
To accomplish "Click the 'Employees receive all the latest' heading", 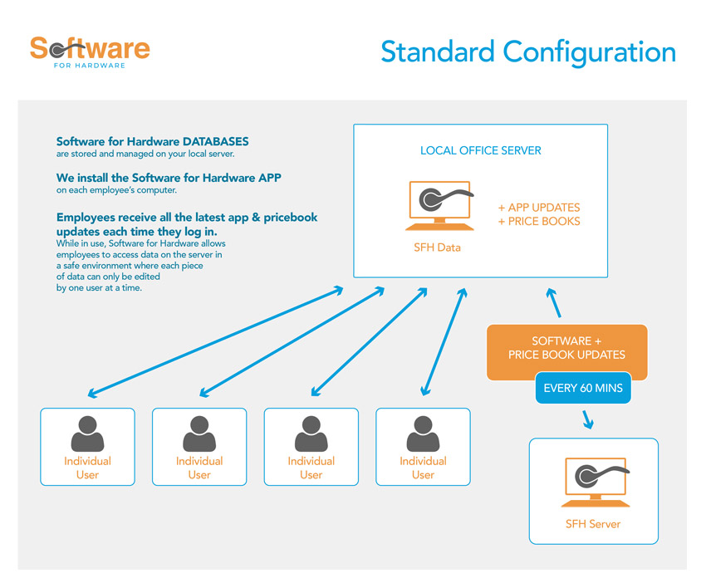I will point(186,217).
